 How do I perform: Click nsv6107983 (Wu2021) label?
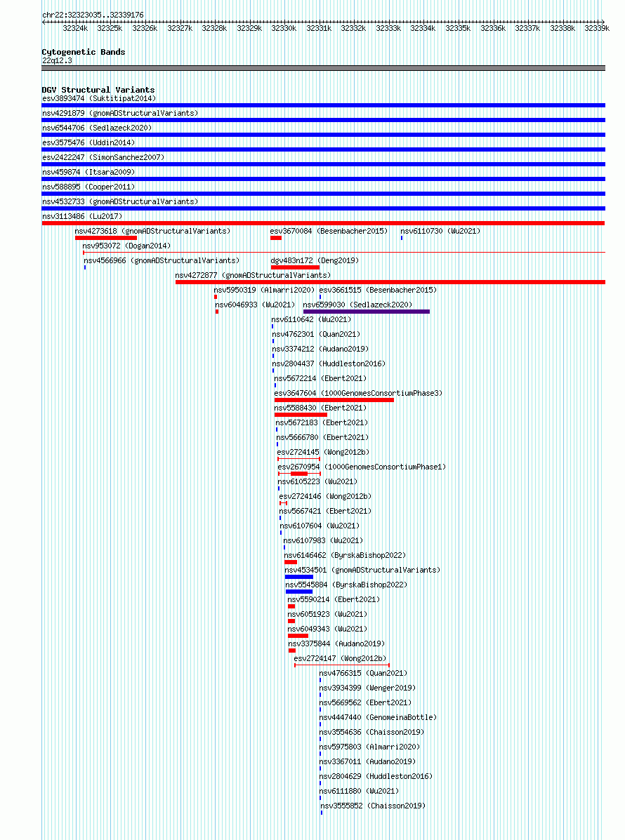323,540
